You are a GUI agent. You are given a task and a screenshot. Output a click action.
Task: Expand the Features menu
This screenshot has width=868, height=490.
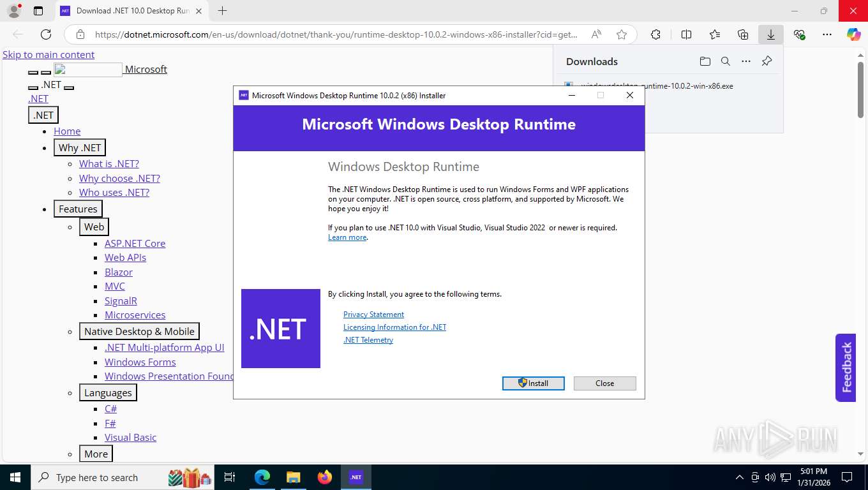(x=78, y=209)
